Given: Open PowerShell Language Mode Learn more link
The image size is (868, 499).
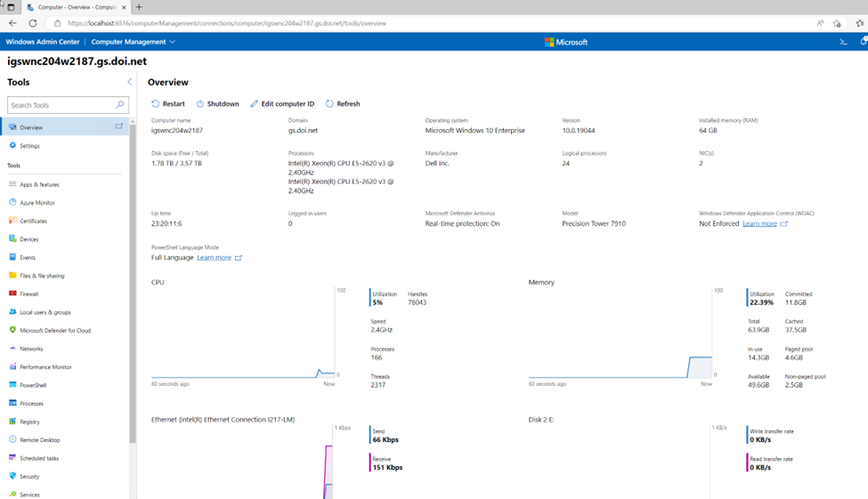Looking at the screenshot, I should 215,257.
